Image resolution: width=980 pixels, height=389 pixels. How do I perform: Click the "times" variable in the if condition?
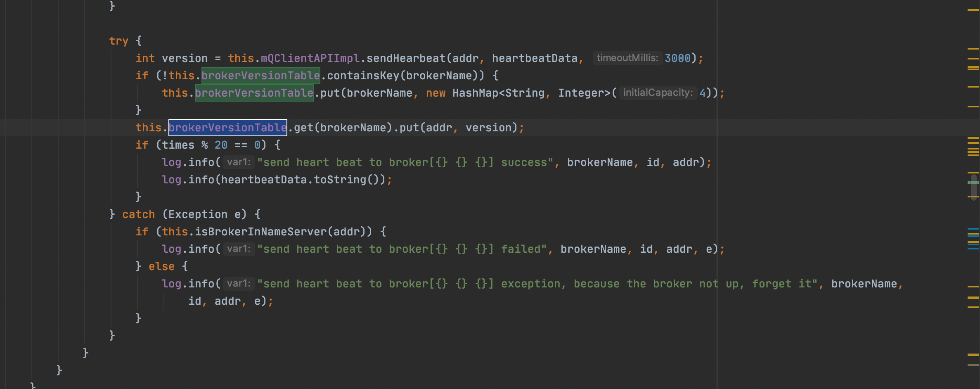tap(178, 145)
